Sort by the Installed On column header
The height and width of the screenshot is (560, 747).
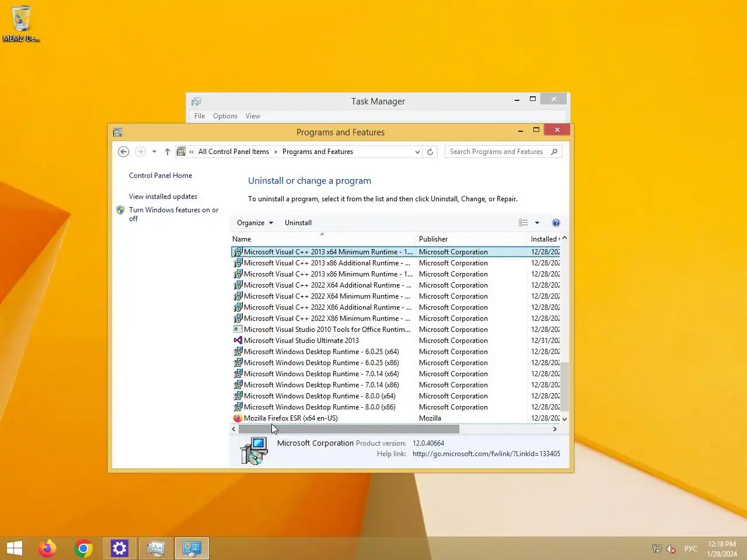[544, 239]
